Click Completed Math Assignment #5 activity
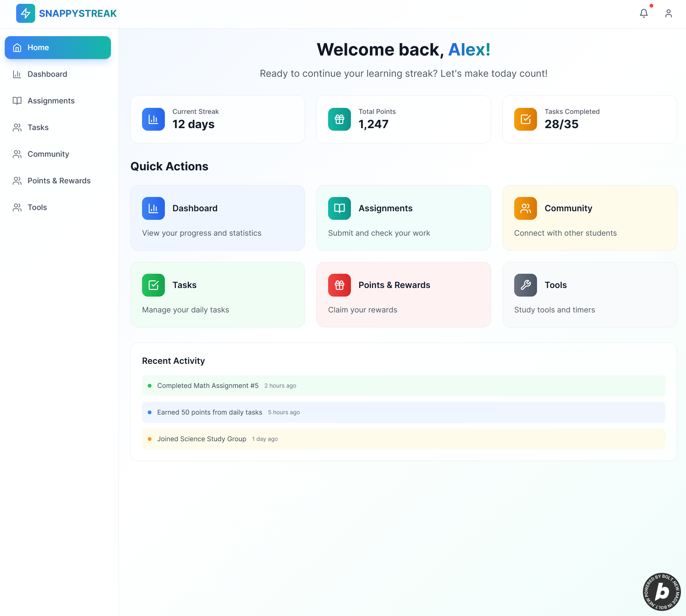 click(208, 385)
